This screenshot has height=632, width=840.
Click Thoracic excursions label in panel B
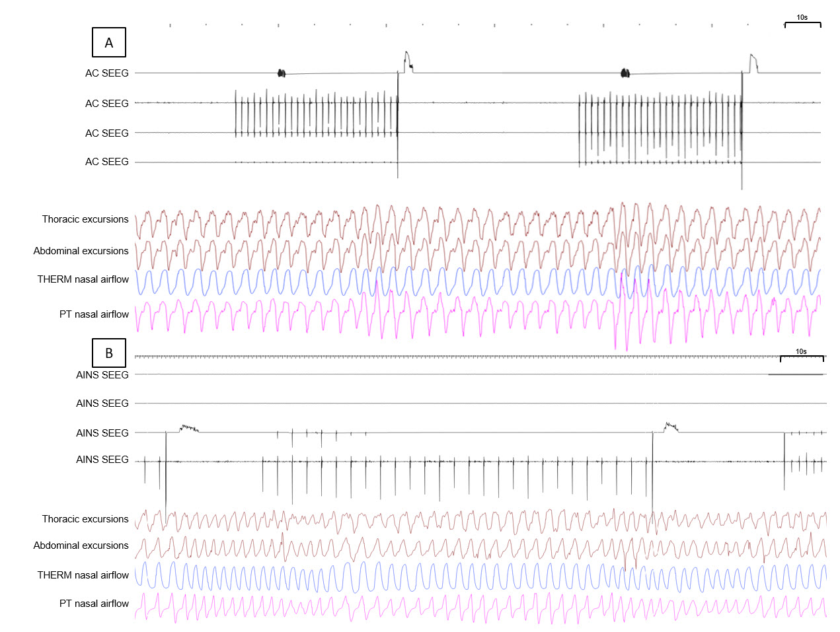coord(85,519)
